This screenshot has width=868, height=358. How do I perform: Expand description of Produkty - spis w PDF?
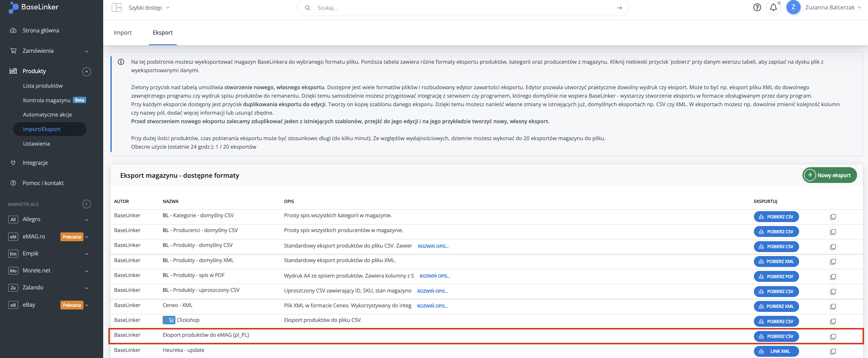point(435,276)
